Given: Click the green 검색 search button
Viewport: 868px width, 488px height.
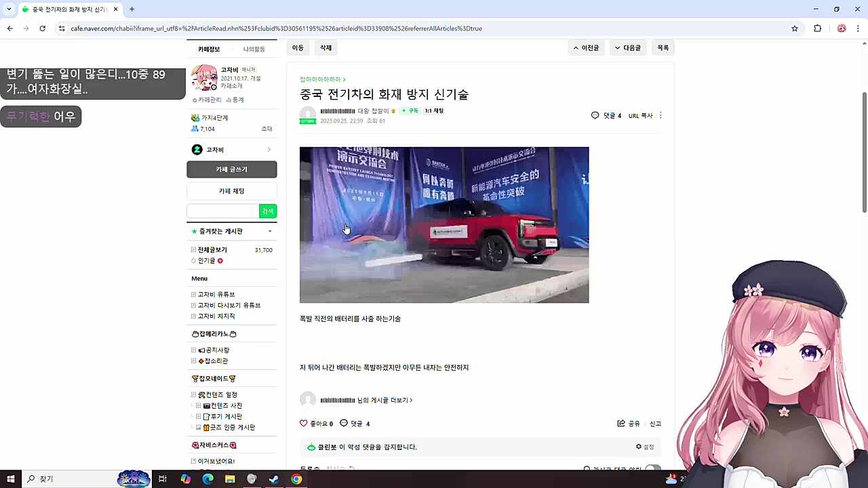Looking at the screenshot, I should 268,211.
